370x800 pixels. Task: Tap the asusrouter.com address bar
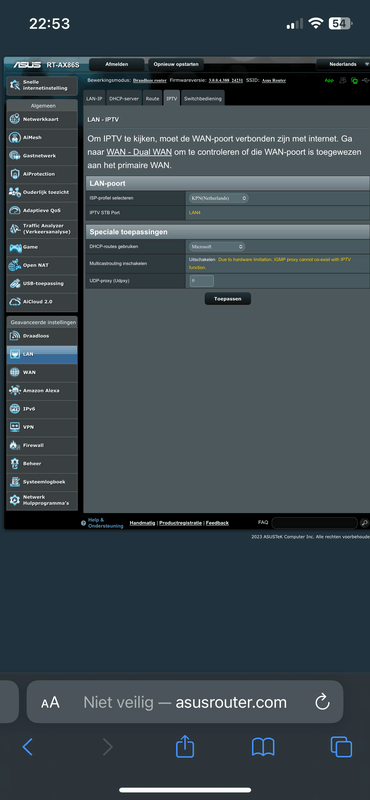pos(185,702)
